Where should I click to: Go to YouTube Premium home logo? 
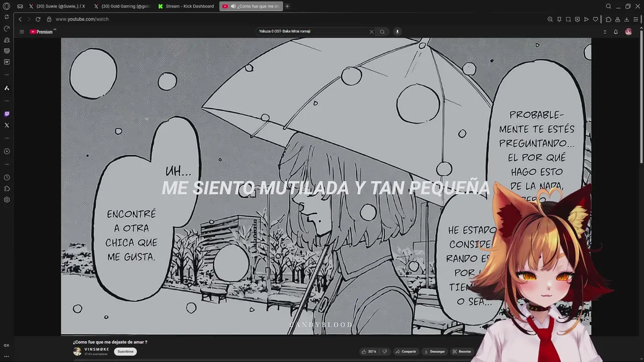point(42,32)
